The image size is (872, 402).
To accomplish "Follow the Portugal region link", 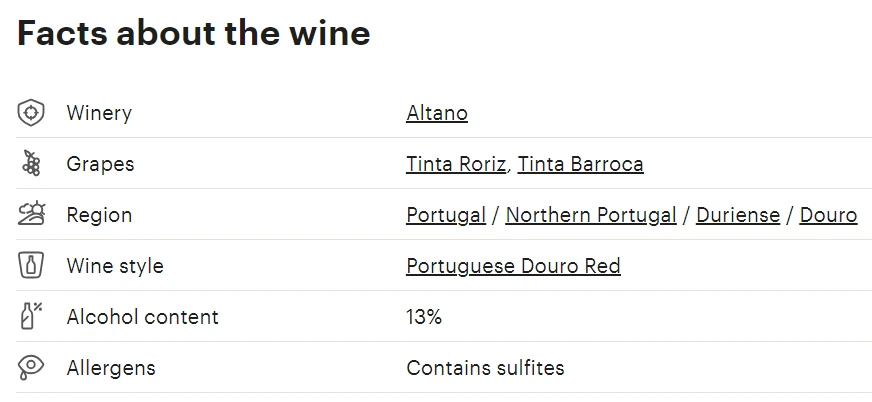I will (446, 215).
